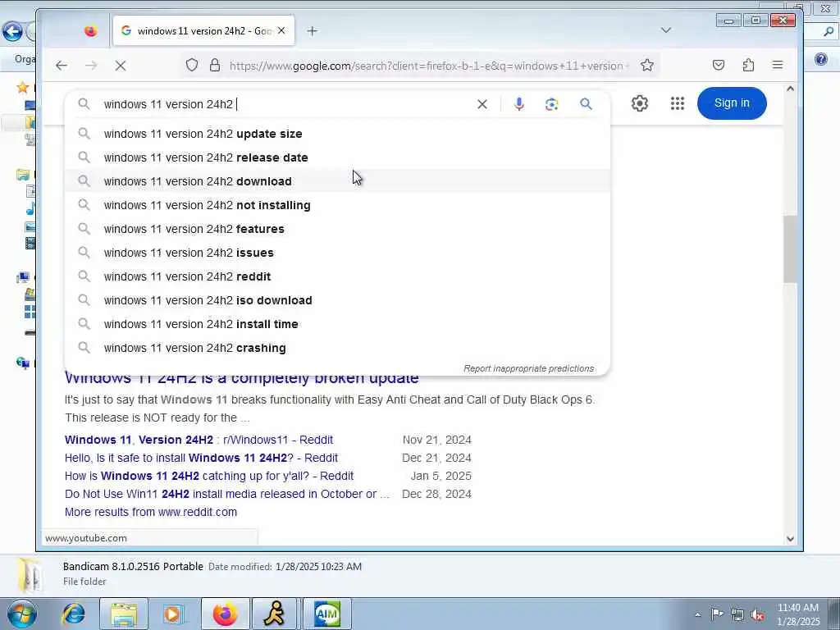Open AIM running man taskbar icon
Screen dimensions: 840x630
point(275,614)
